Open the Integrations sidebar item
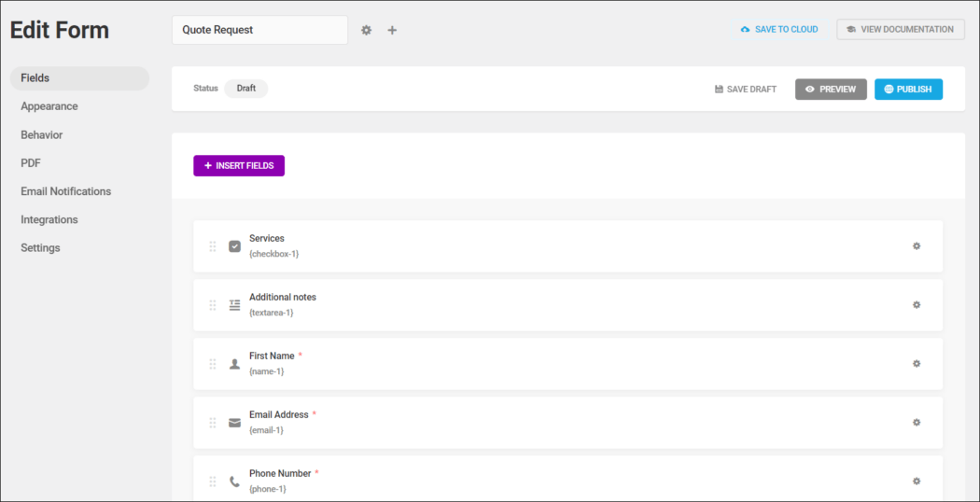The height and width of the screenshot is (502, 980). point(49,220)
